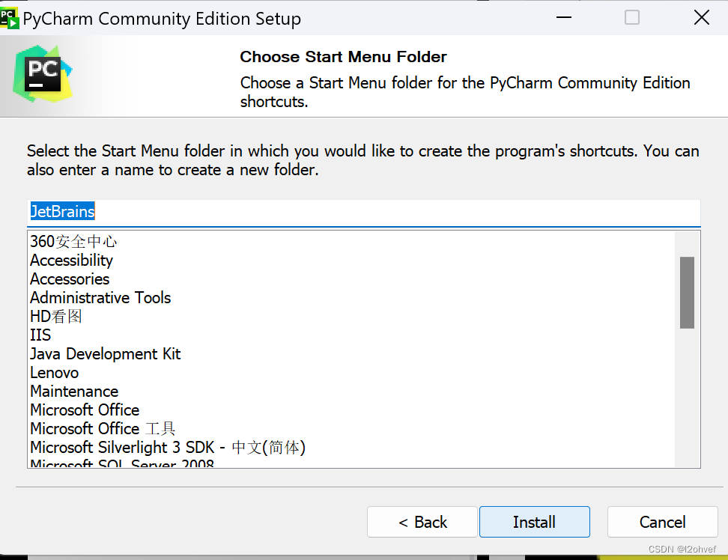Click the Back button
Viewport: 728px width, 560px height.
(422, 522)
